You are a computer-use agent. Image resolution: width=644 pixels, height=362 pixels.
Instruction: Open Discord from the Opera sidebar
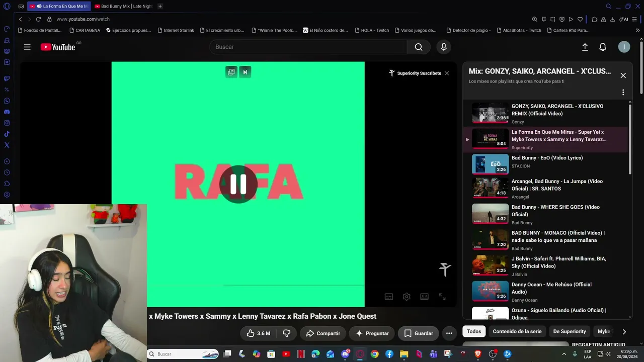click(x=7, y=112)
